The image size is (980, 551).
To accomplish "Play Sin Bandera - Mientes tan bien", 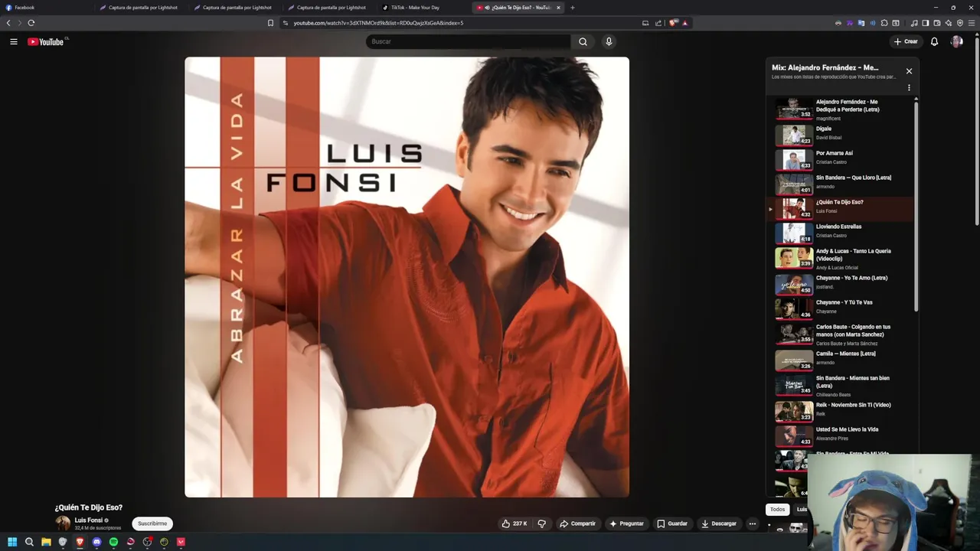I will point(842,386).
